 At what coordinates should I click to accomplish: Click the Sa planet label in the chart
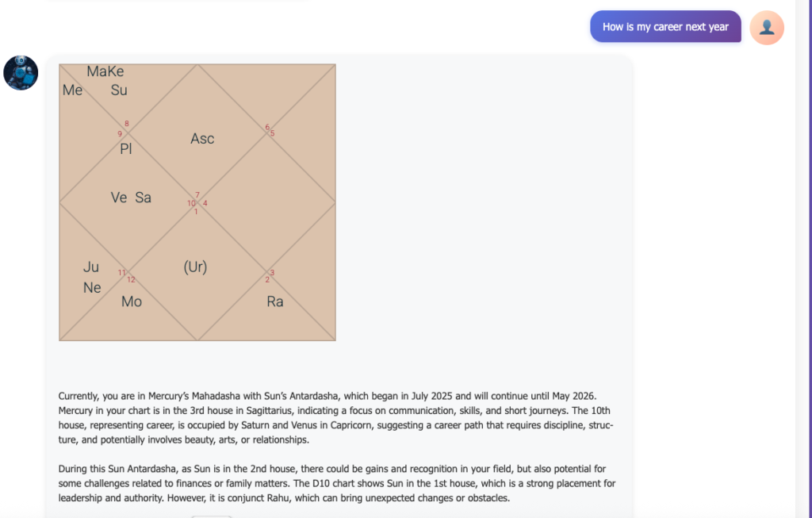pyautogui.click(x=143, y=198)
